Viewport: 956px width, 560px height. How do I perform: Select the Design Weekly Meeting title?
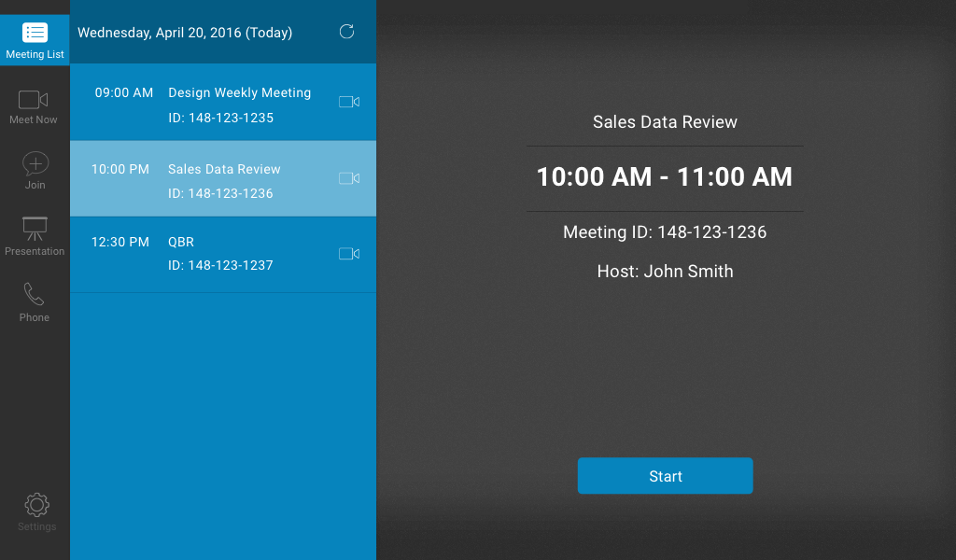click(240, 92)
